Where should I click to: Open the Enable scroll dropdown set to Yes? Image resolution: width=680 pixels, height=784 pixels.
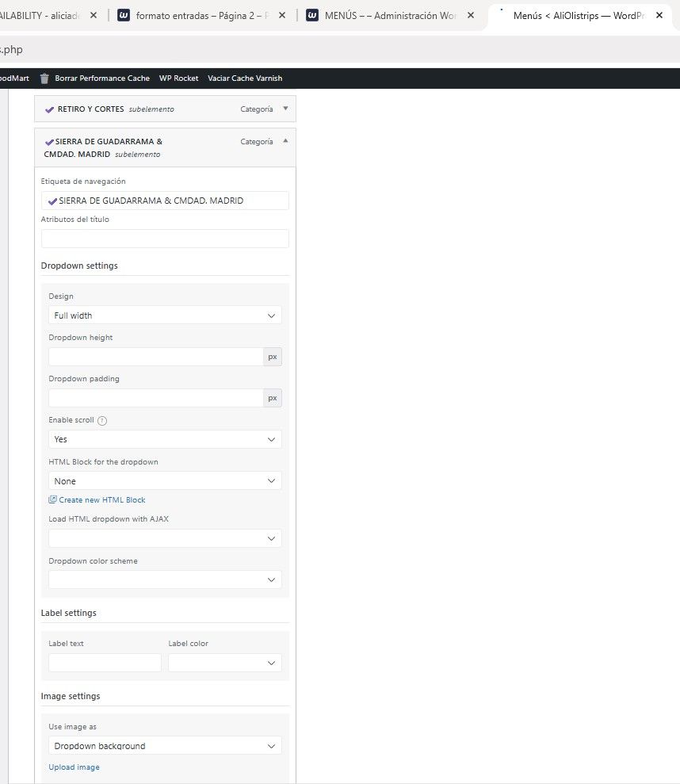(165, 439)
